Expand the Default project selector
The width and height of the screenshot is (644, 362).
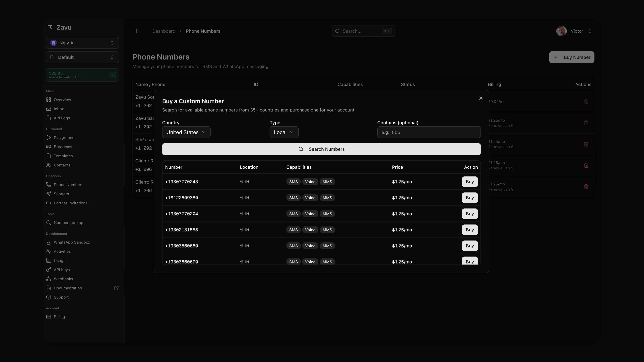[82, 57]
